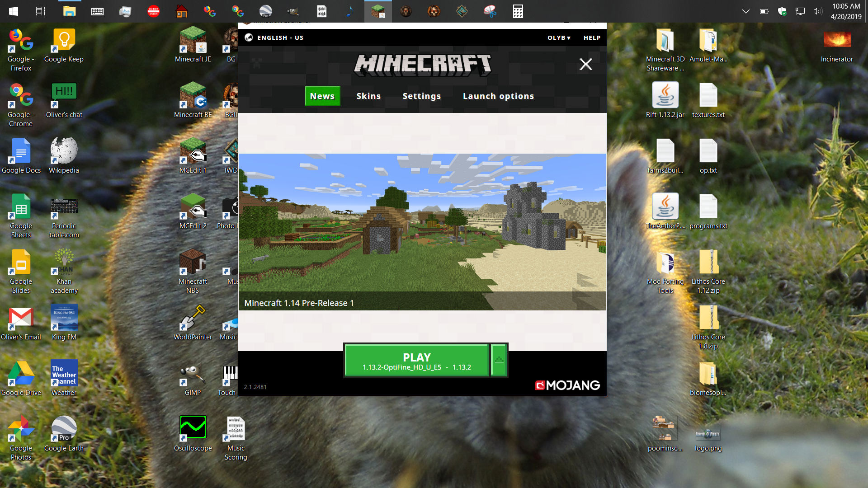Image resolution: width=868 pixels, height=488 pixels.
Task: Click the green PLAY button
Action: 416,361
